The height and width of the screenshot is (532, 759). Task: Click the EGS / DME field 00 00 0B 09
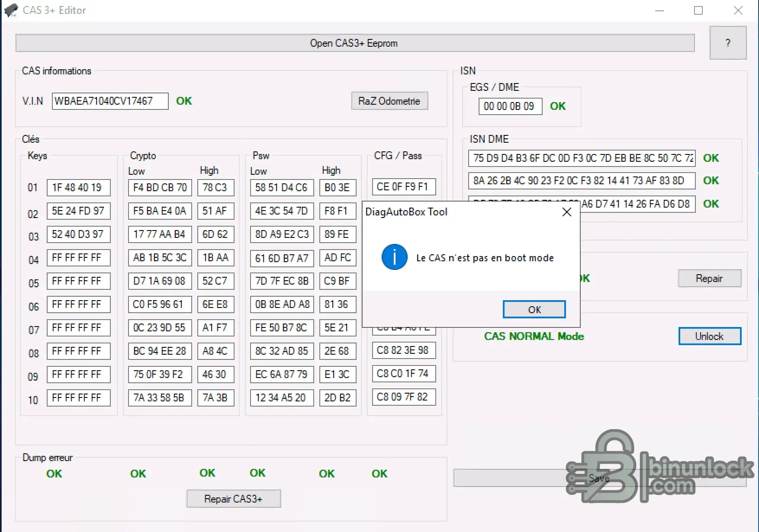(x=510, y=106)
